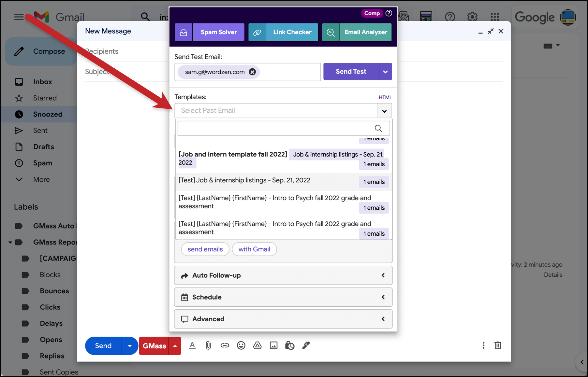Image resolution: width=588 pixels, height=377 pixels.
Task: Discard draft with the trash icon
Action: click(498, 345)
